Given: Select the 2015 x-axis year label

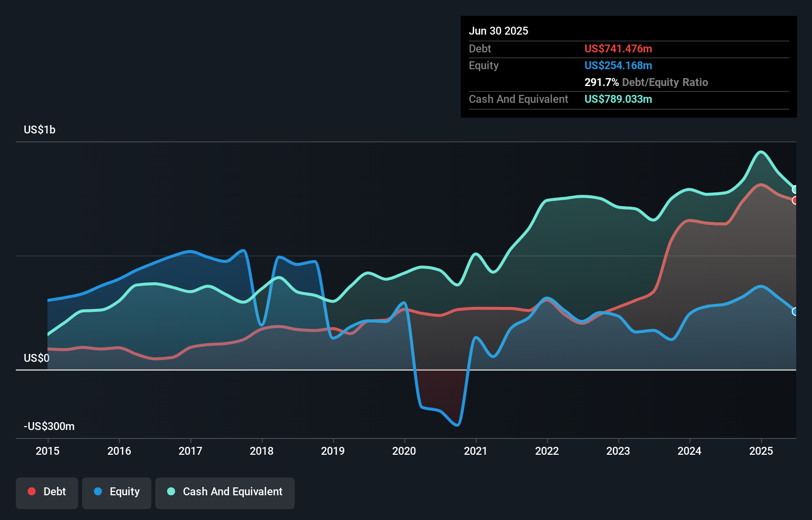Looking at the screenshot, I should pyautogui.click(x=47, y=451).
